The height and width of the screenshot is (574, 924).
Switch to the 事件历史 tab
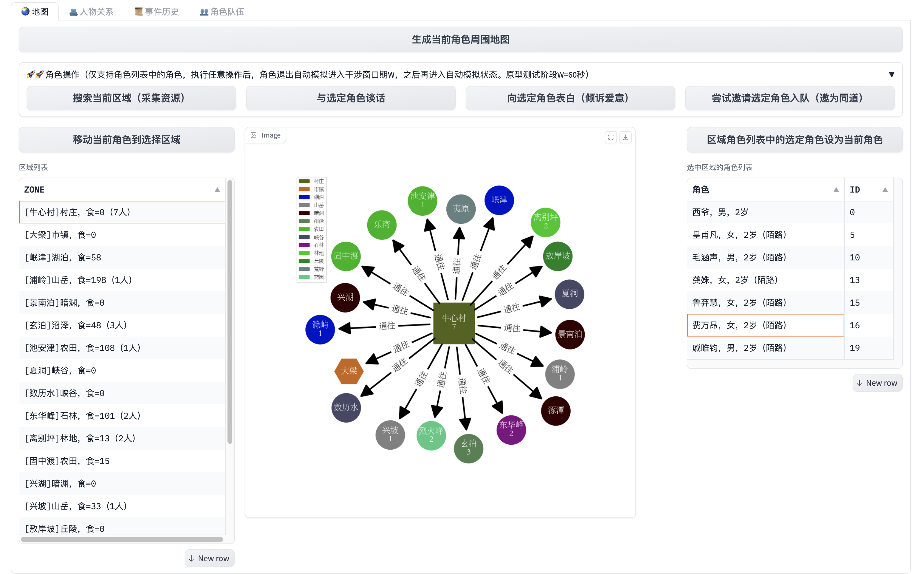[x=157, y=11]
